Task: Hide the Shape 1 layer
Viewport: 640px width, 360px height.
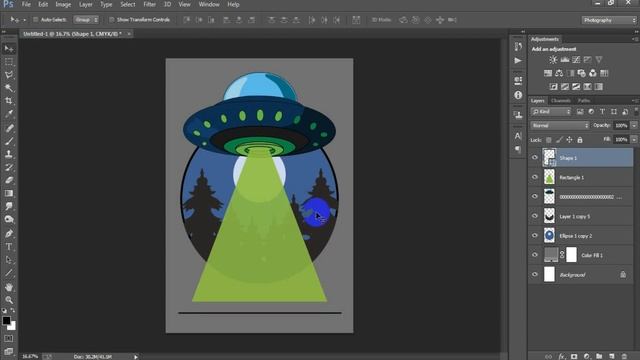Action: point(535,158)
